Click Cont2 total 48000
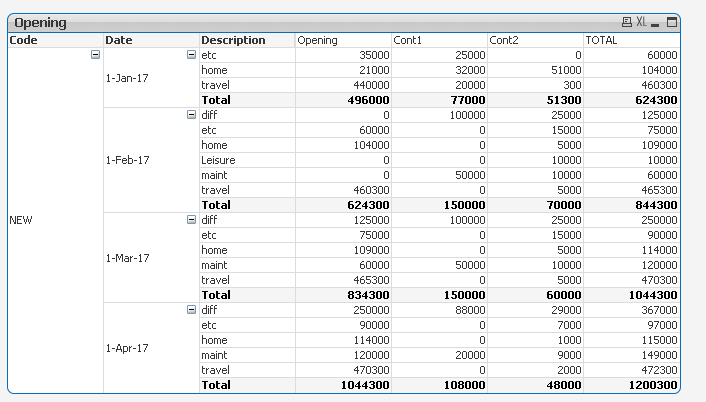Screen dimensions: 706x402 pos(535,385)
